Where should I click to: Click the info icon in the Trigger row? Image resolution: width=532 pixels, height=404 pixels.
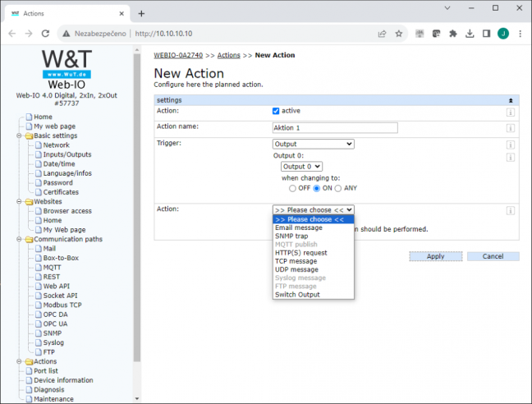pos(511,145)
